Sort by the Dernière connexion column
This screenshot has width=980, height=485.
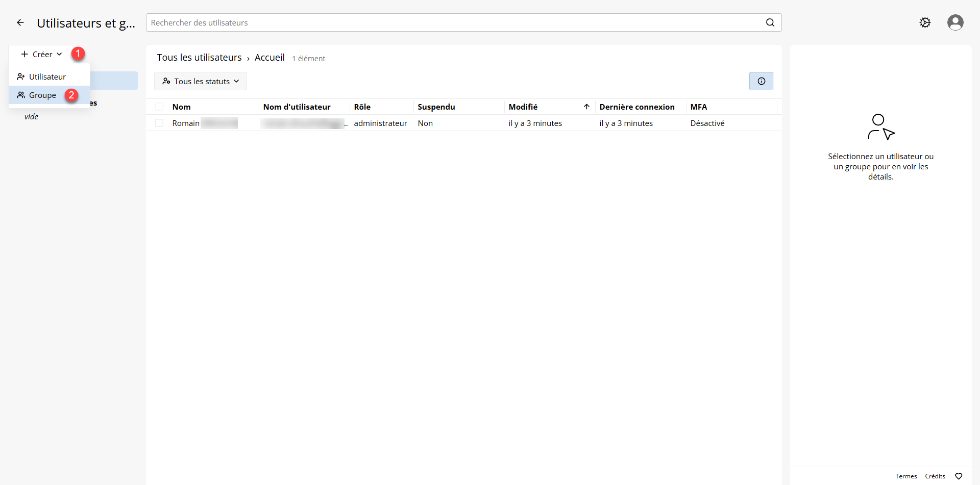636,107
